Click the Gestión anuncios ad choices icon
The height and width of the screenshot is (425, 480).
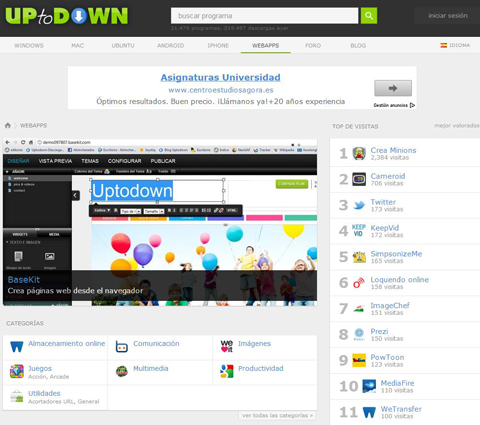coord(412,105)
